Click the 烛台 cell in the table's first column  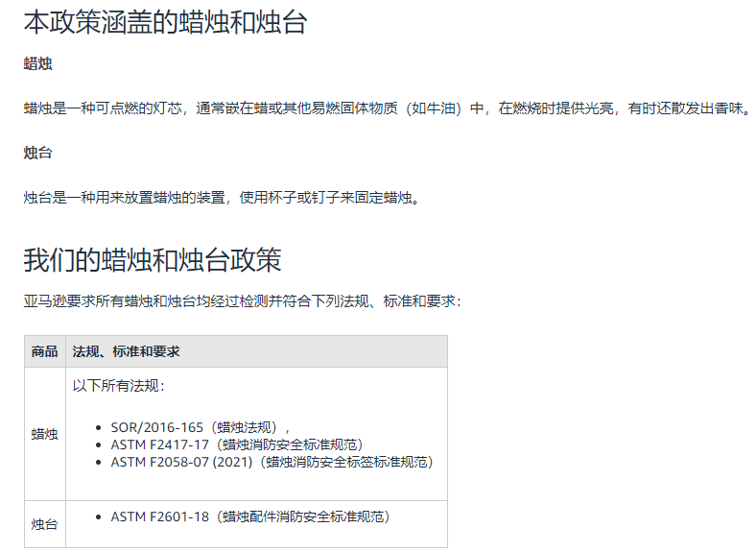45,524
